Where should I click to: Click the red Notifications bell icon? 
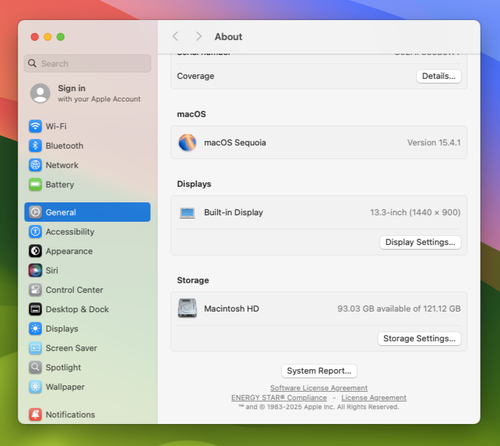(x=35, y=414)
